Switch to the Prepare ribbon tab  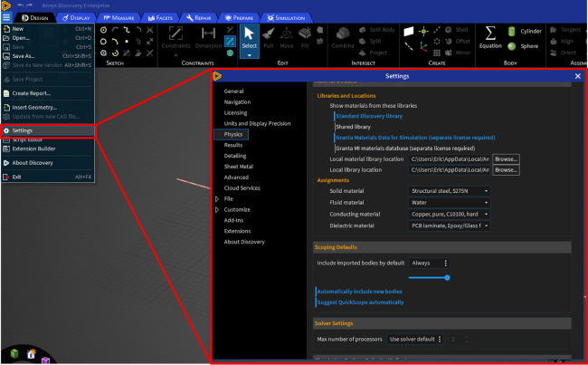(239, 17)
